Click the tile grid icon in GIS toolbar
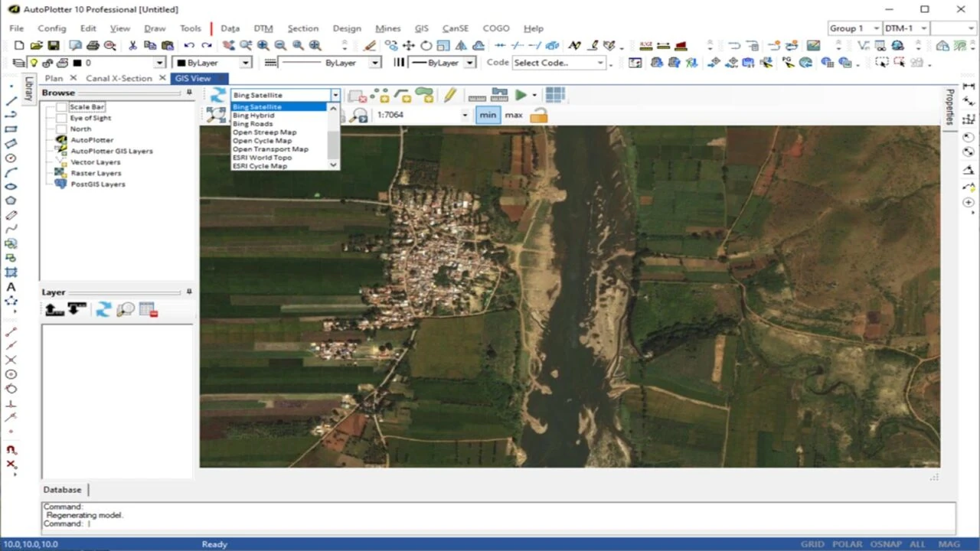The image size is (980, 551). coord(555,95)
